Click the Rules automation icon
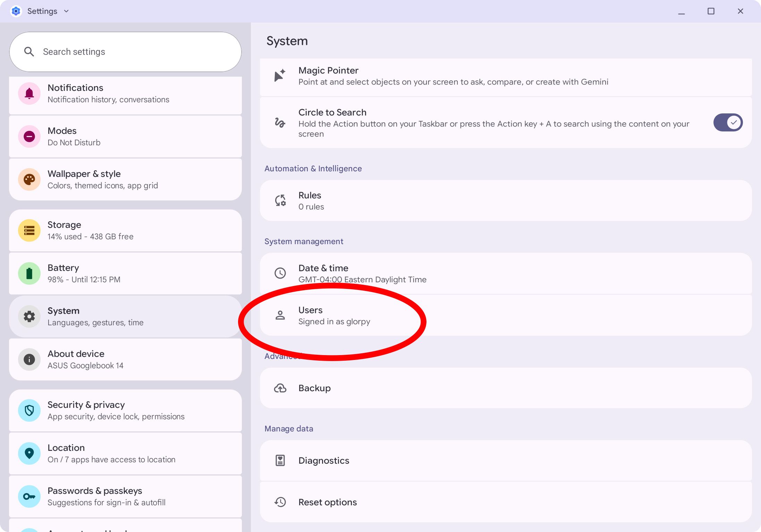The image size is (761, 532). (x=280, y=200)
